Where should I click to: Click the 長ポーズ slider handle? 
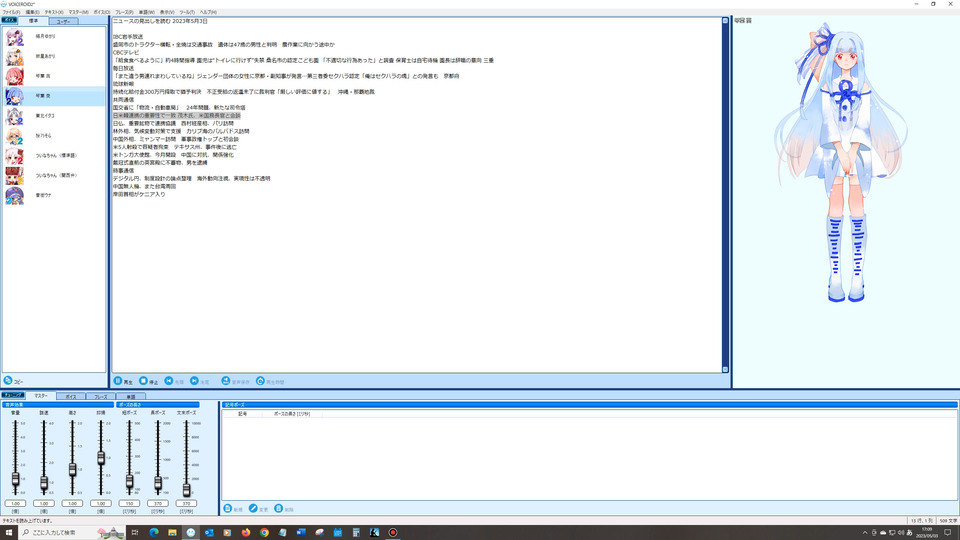tap(158, 484)
